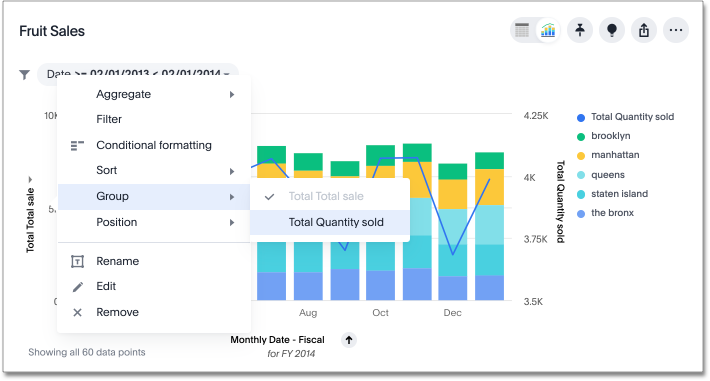Click the filter funnel icon
Viewport: 710px width, 381px height.
[24, 74]
